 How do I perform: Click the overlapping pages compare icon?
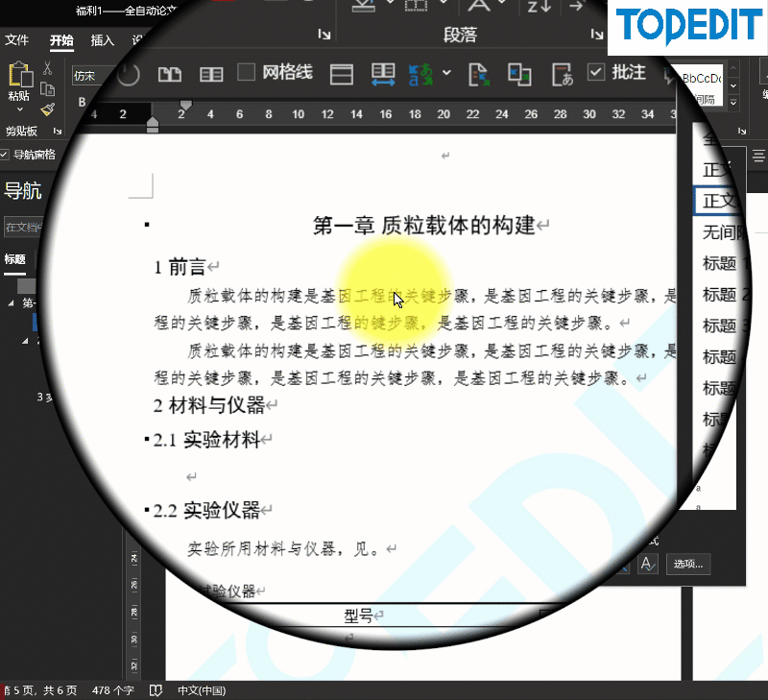pyautogui.click(x=519, y=75)
